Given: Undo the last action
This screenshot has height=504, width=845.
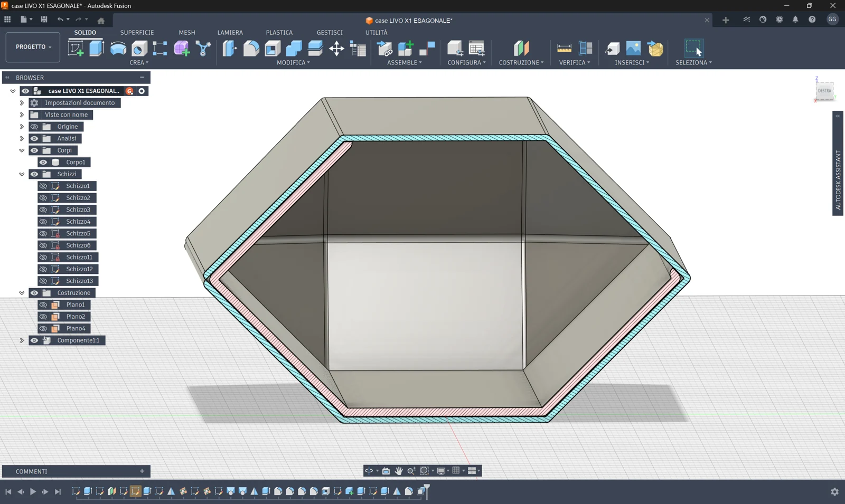Looking at the screenshot, I should tap(60, 20).
